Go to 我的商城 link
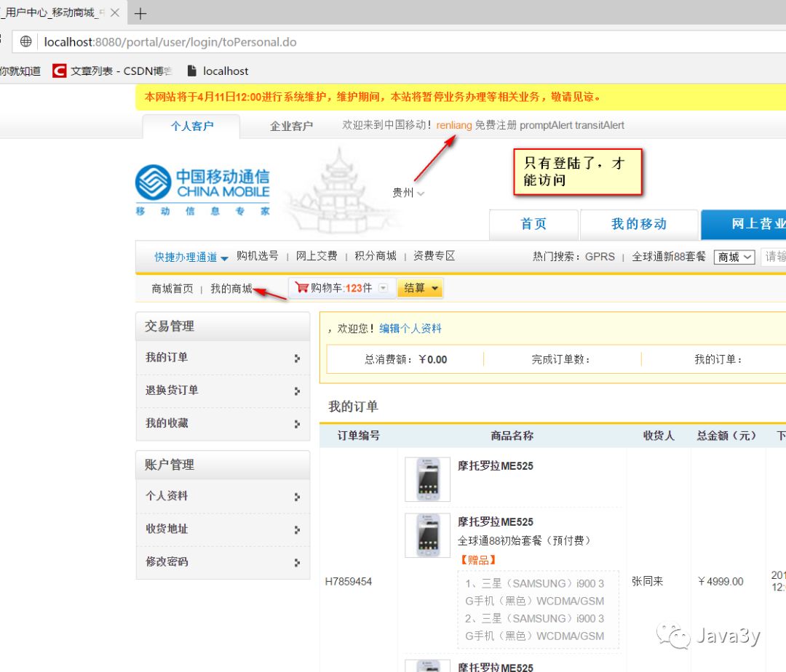Image resolution: width=786 pixels, height=672 pixels. point(231,289)
